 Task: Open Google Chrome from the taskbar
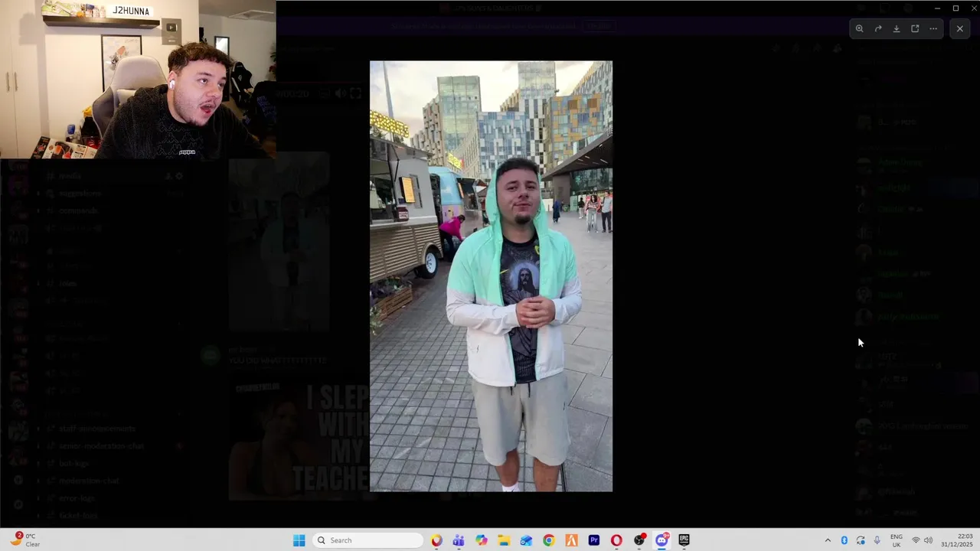pyautogui.click(x=549, y=540)
